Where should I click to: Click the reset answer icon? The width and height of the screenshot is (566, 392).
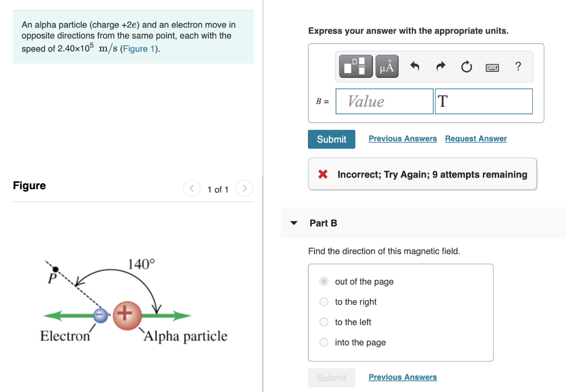tap(466, 66)
